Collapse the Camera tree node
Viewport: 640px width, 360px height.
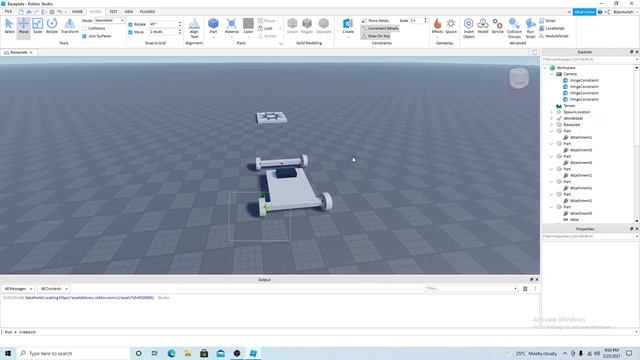(x=551, y=74)
